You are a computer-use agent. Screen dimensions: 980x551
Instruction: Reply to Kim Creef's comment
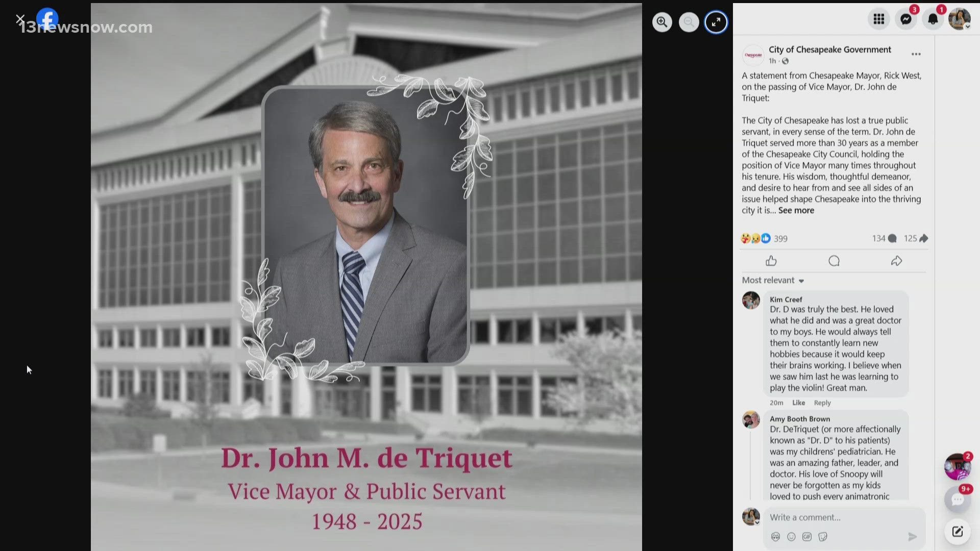tap(822, 403)
